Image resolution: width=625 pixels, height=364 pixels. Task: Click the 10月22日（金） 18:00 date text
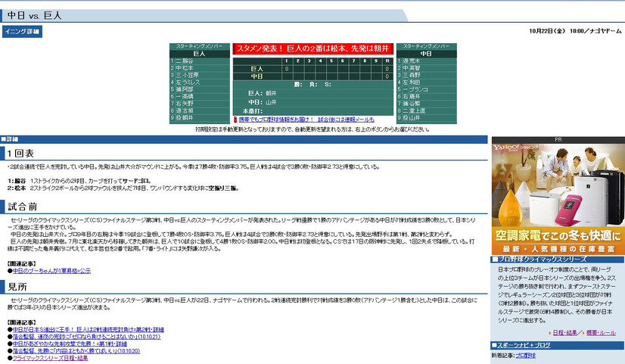(x=556, y=31)
